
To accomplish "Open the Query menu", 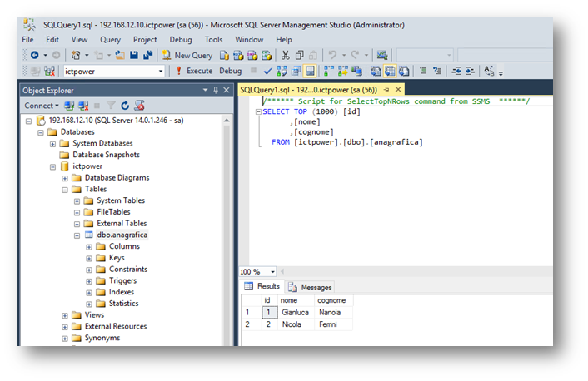I will (x=110, y=39).
